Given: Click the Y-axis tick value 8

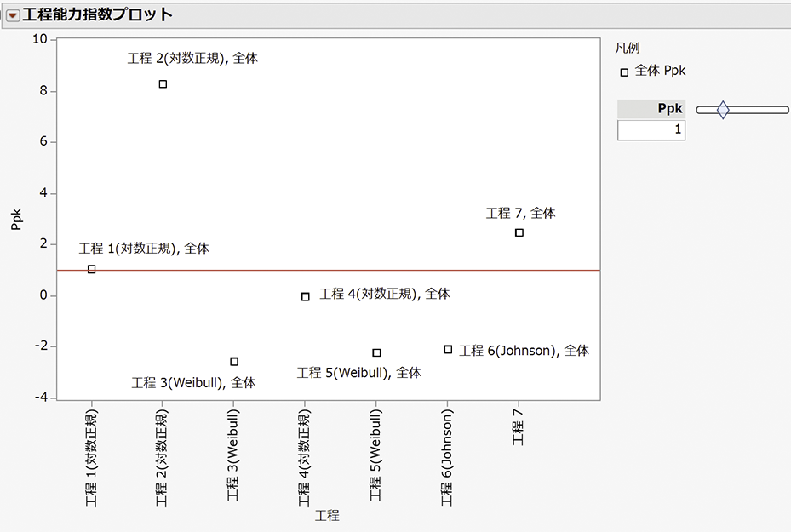Looking at the screenshot, I should (43, 91).
